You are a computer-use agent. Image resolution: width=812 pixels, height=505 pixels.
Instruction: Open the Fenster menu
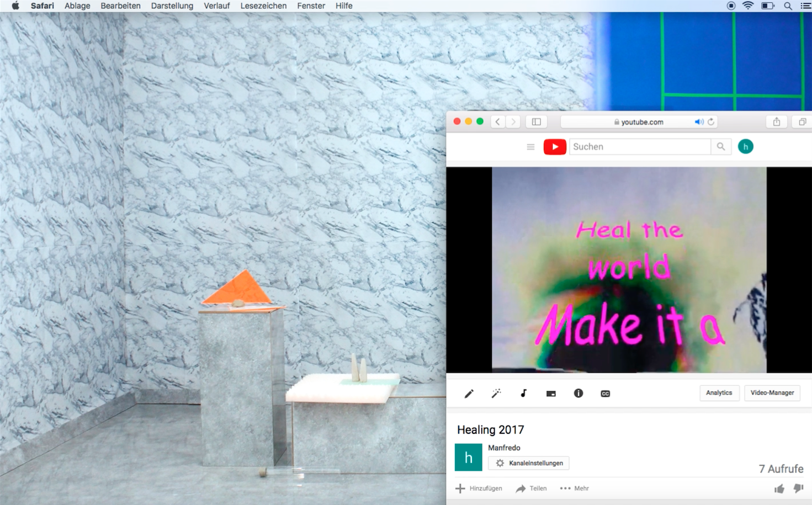(311, 6)
